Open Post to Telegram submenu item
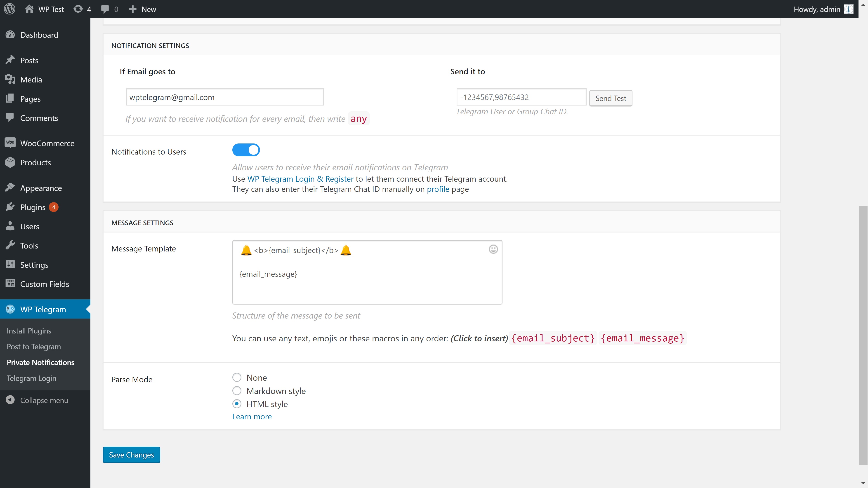The height and width of the screenshot is (488, 868). tap(34, 347)
